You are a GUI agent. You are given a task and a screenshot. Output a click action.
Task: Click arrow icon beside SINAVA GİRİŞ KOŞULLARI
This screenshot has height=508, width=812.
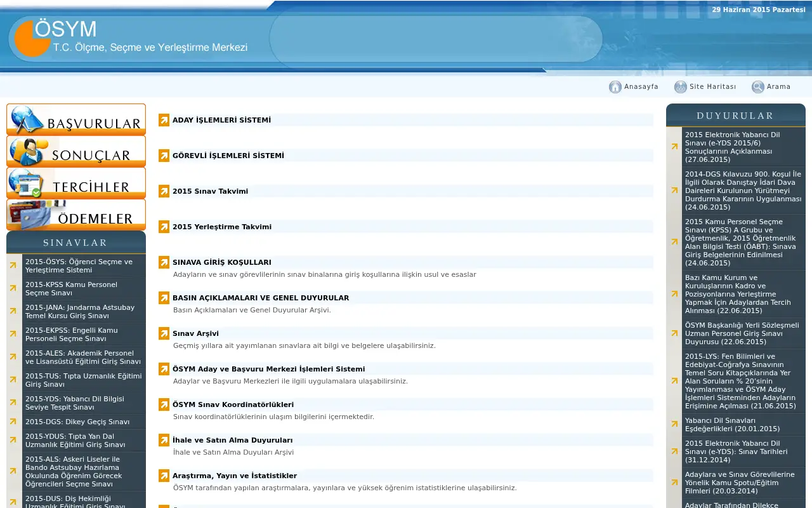point(164,262)
